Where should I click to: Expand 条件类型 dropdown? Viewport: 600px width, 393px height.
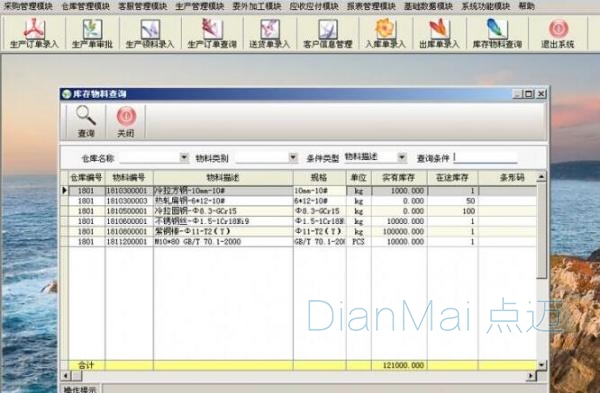402,157
